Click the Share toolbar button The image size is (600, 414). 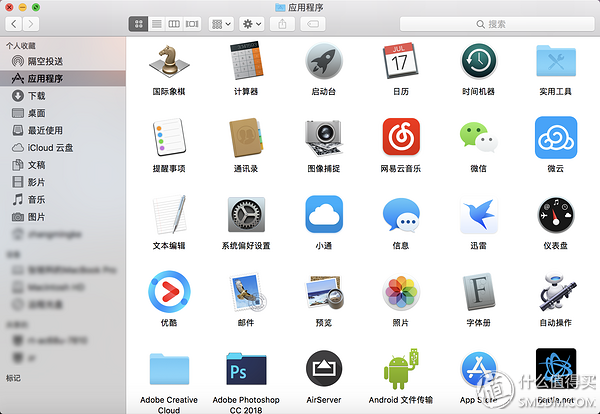[x=282, y=24]
